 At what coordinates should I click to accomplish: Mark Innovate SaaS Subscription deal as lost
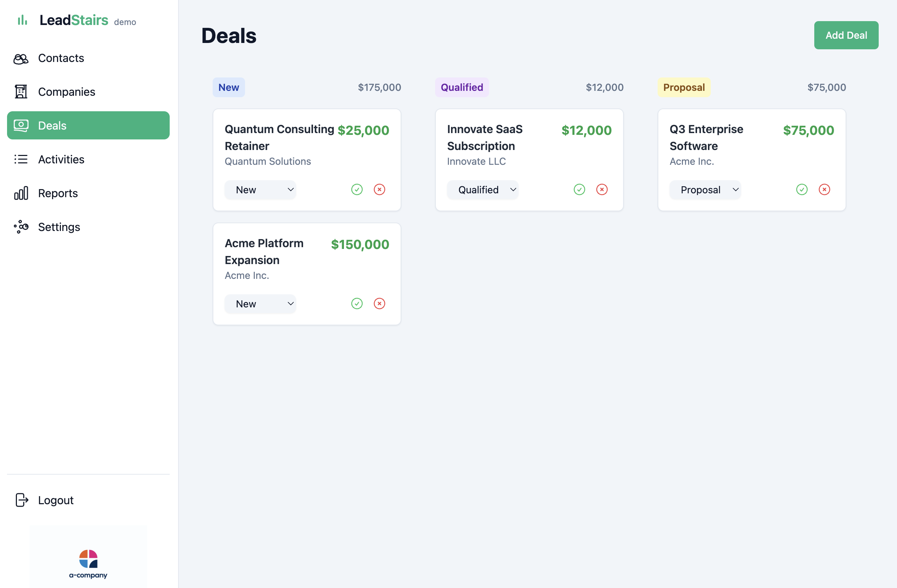pos(602,189)
